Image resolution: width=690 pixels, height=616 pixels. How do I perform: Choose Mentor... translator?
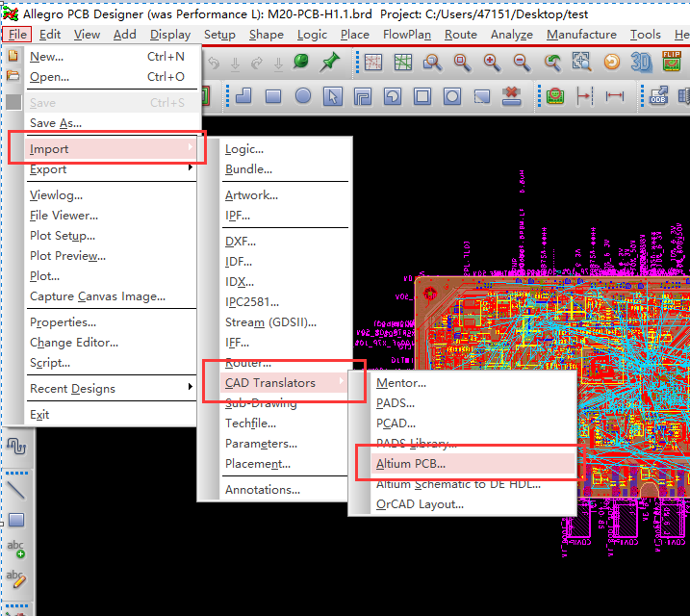[473, 383]
